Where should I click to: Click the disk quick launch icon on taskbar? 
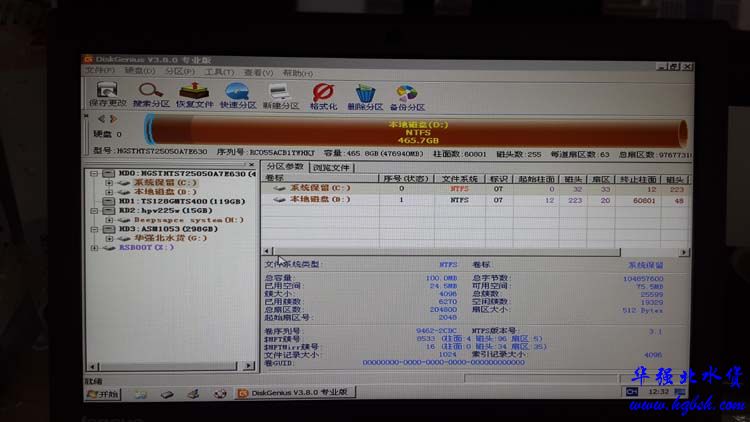point(166,394)
